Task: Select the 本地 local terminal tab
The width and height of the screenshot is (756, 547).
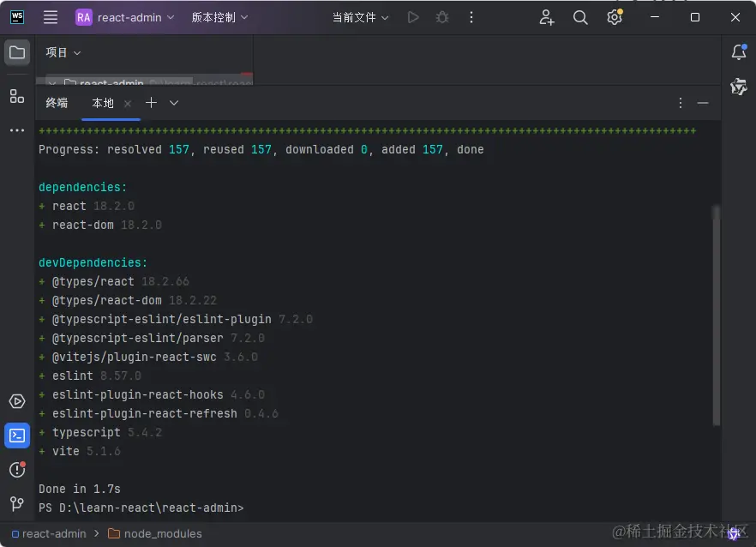Action: coord(103,103)
